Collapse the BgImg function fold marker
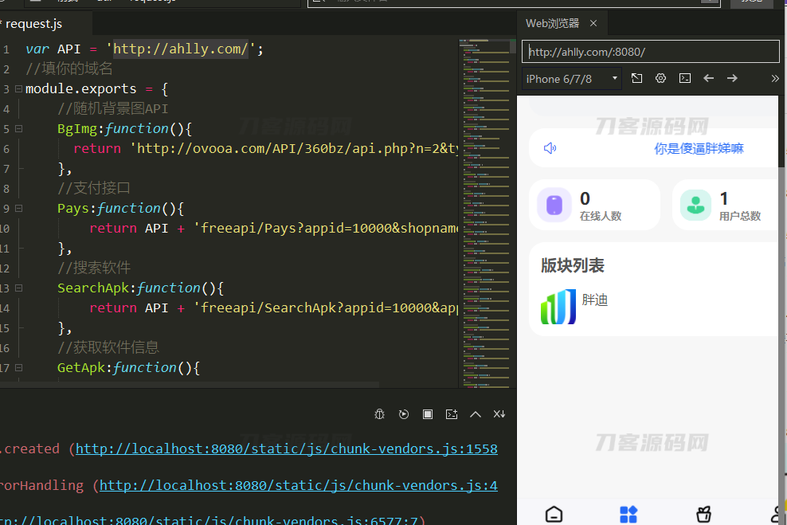The width and height of the screenshot is (787, 525). pyautogui.click(x=18, y=129)
